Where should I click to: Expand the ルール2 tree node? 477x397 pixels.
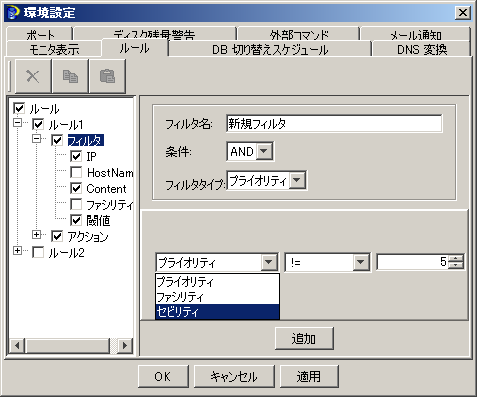[x=17, y=250]
